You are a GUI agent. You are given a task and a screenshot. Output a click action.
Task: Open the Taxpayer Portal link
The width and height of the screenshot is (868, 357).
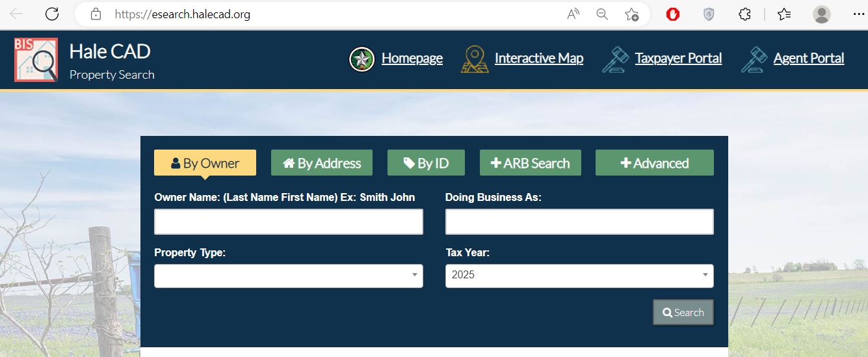click(x=678, y=59)
